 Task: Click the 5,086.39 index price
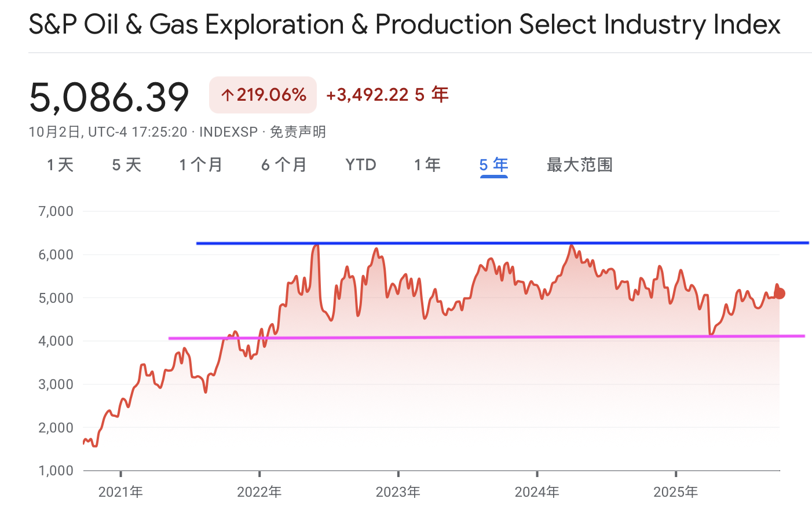click(x=109, y=97)
